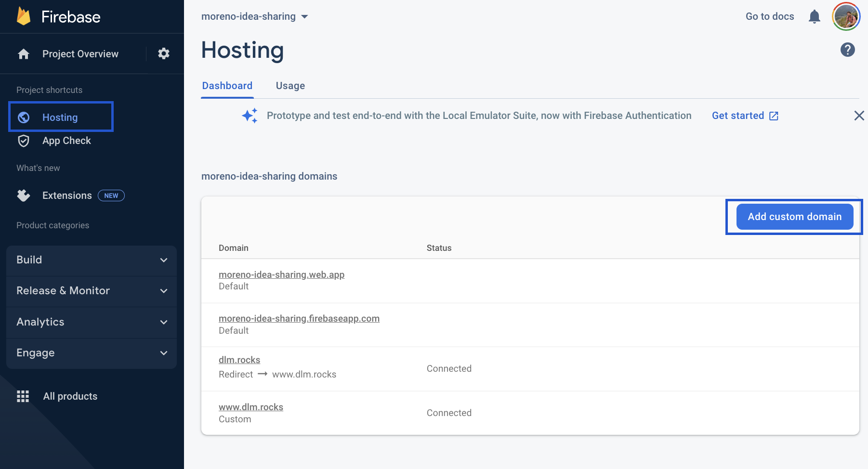The image size is (868, 469).
Task: Open the www.dlm.rocks custom domain link
Action: point(251,407)
